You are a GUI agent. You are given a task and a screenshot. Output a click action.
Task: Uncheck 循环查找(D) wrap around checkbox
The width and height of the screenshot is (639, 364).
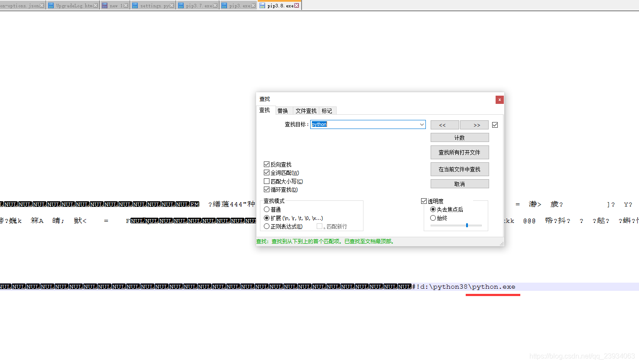(267, 190)
